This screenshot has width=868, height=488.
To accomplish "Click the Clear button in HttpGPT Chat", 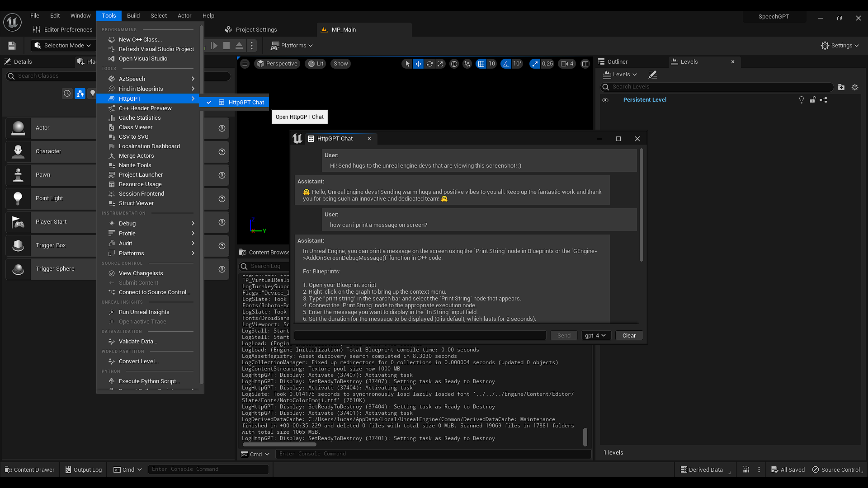I will pos(629,335).
